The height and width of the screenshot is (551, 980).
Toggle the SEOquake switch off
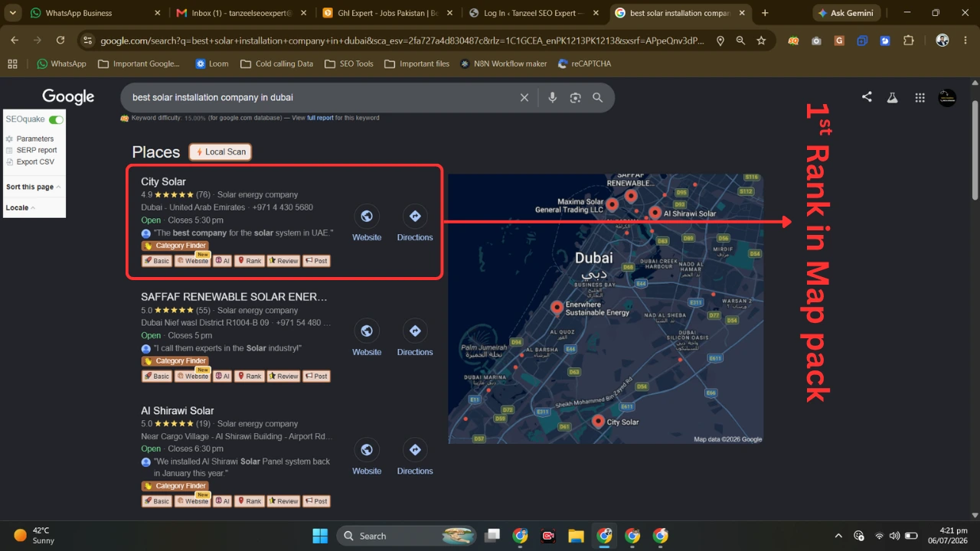coord(56,119)
